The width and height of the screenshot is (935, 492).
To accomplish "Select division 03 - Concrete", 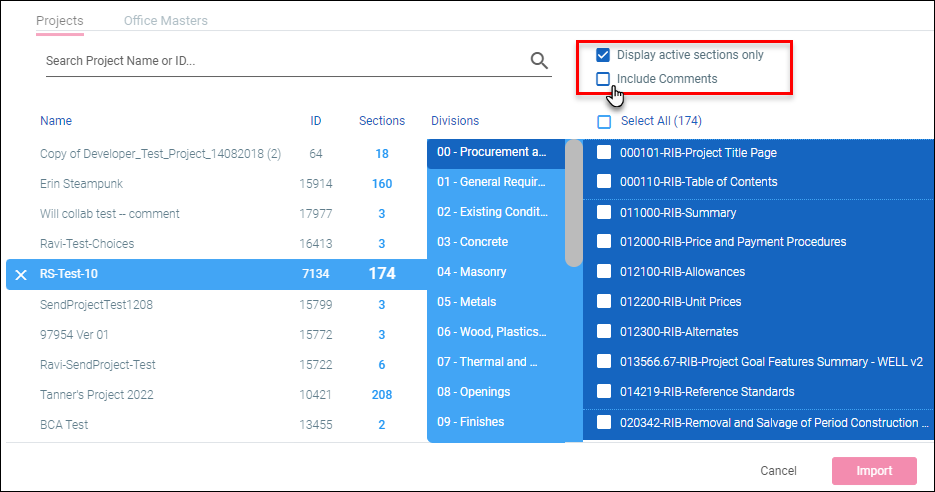I will point(496,242).
